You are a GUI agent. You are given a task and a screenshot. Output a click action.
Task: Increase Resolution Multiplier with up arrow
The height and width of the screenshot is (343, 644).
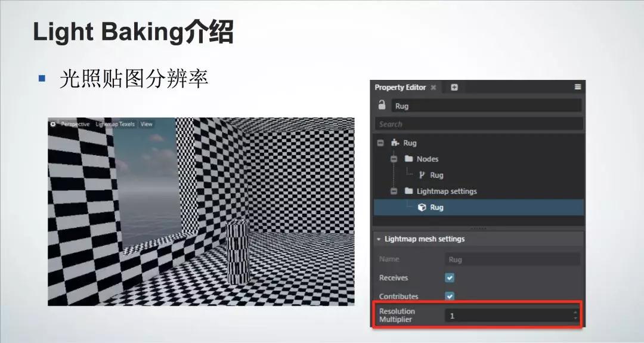coord(575,313)
